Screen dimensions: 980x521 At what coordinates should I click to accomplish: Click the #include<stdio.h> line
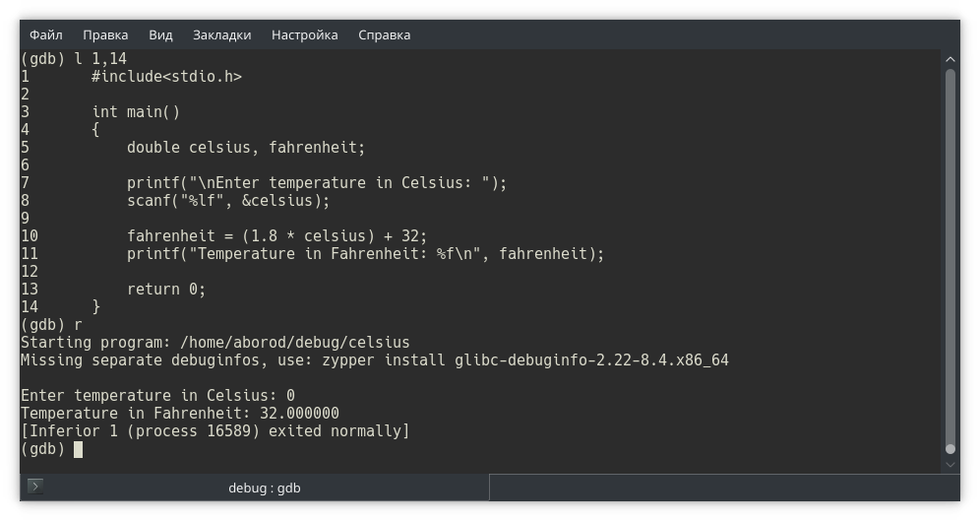[x=166, y=77]
